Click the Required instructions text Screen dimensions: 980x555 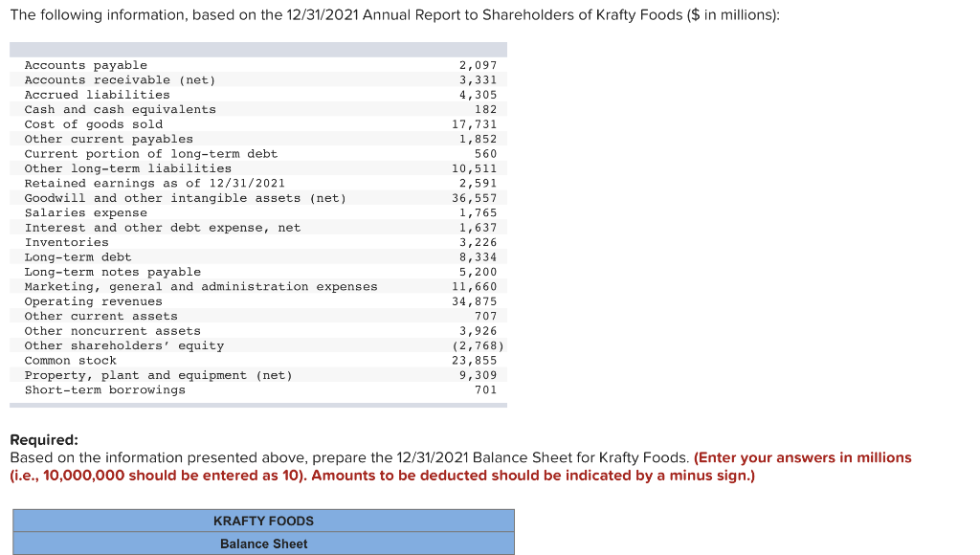click(38, 439)
